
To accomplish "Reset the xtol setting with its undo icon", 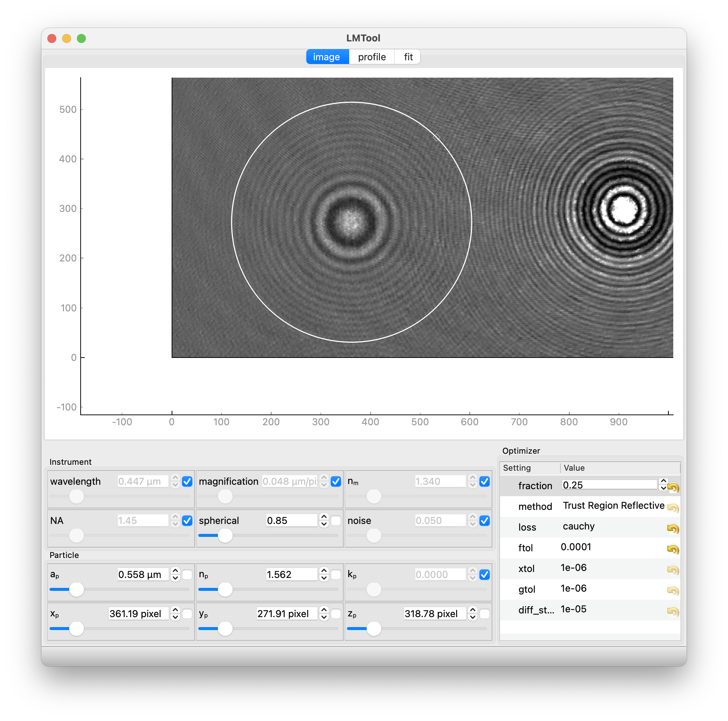I will tap(673, 570).
